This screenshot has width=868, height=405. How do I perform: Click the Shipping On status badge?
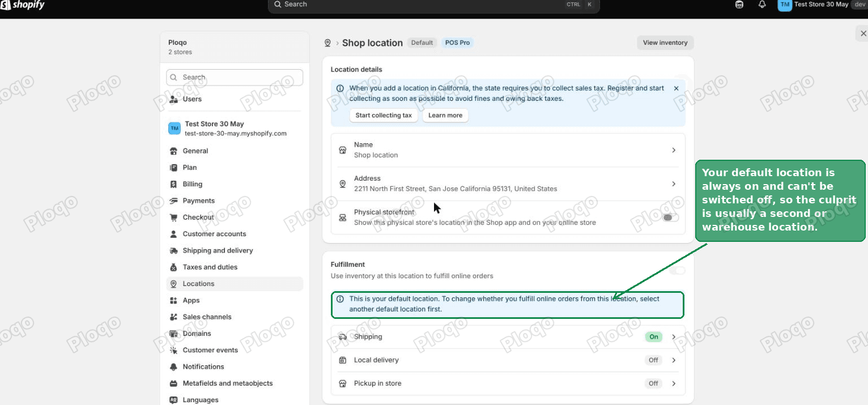[654, 337]
